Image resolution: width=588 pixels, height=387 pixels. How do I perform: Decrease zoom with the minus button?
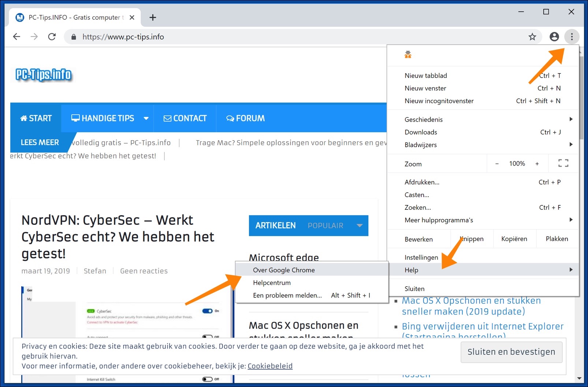497,164
